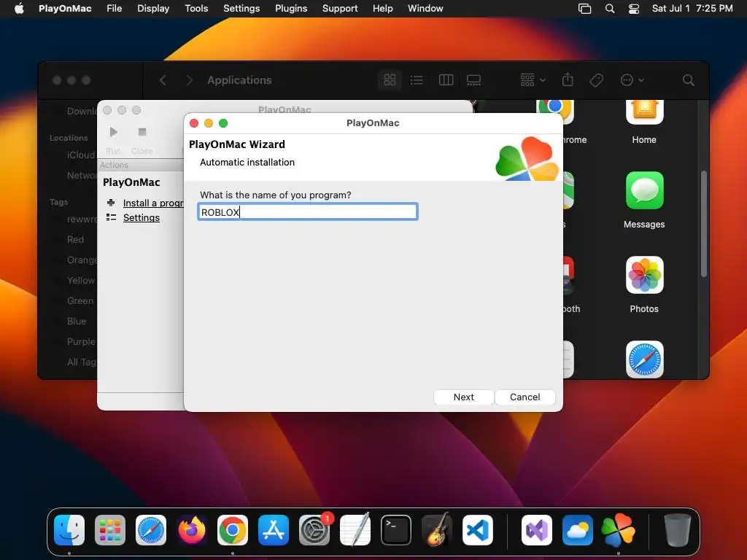Open Finder more actions dropdown

pos(632,80)
